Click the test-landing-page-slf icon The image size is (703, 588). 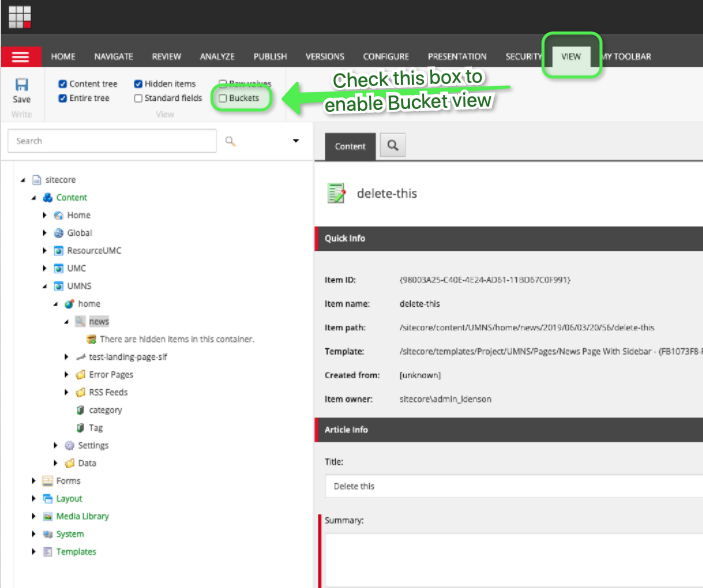pyautogui.click(x=81, y=357)
